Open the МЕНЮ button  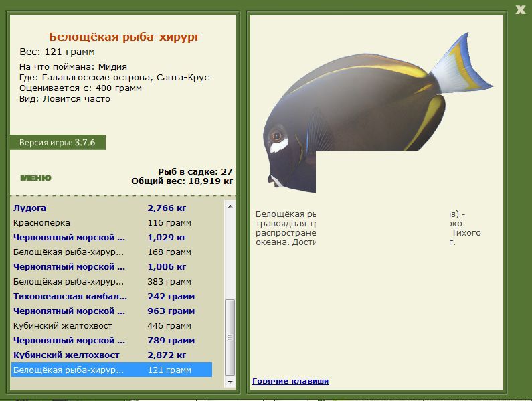[x=35, y=178]
